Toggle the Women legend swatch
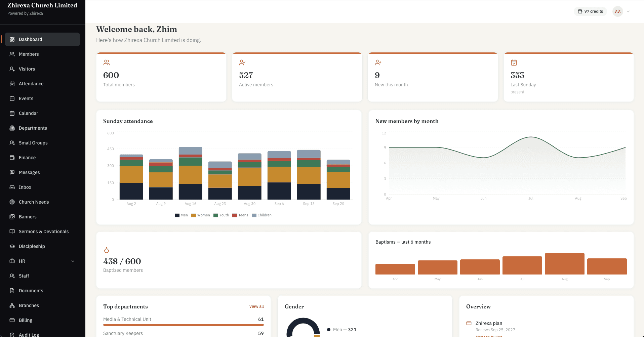 pyautogui.click(x=194, y=215)
